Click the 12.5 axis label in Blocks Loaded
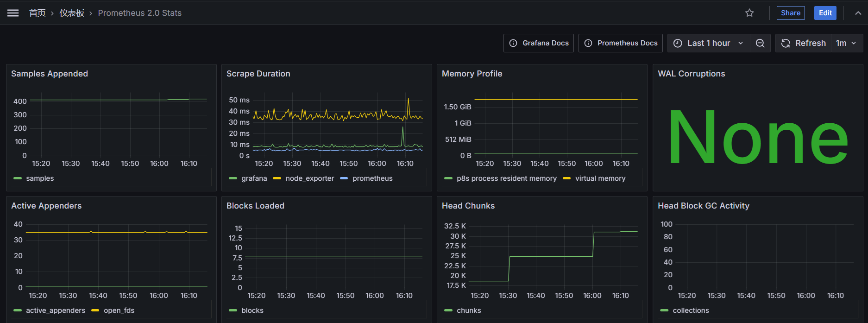 [x=235, y=238]
